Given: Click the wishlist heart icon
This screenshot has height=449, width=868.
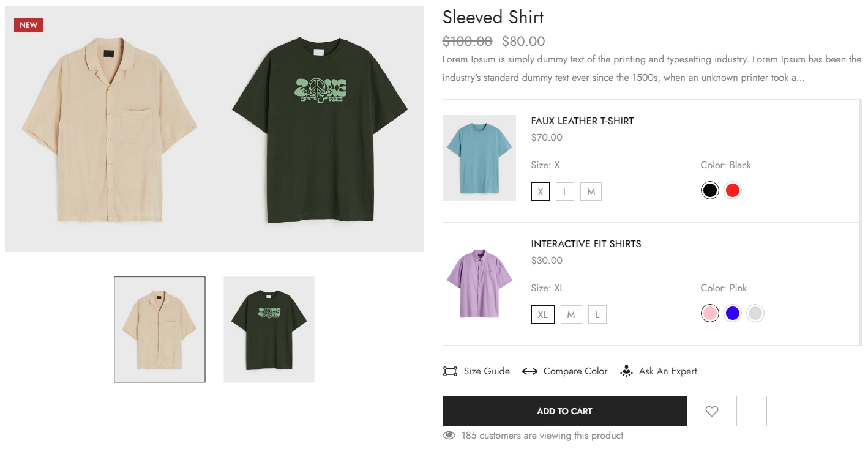Looking at the screenshot, I should [711, 411].
